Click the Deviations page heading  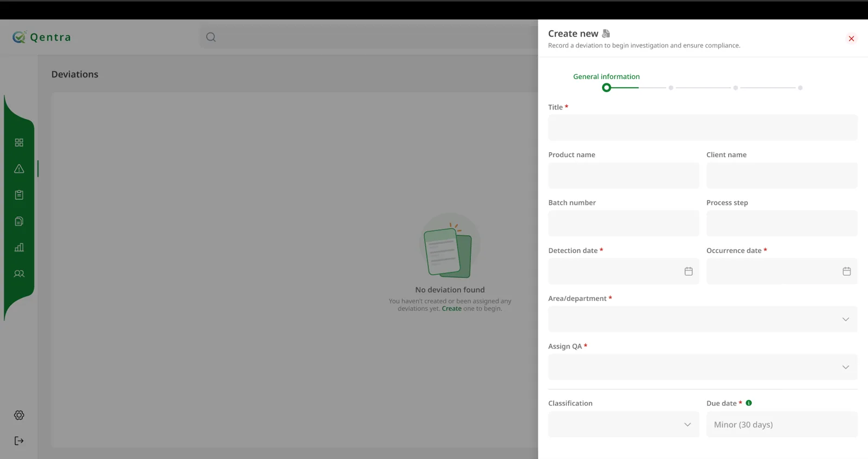[75, 74]
